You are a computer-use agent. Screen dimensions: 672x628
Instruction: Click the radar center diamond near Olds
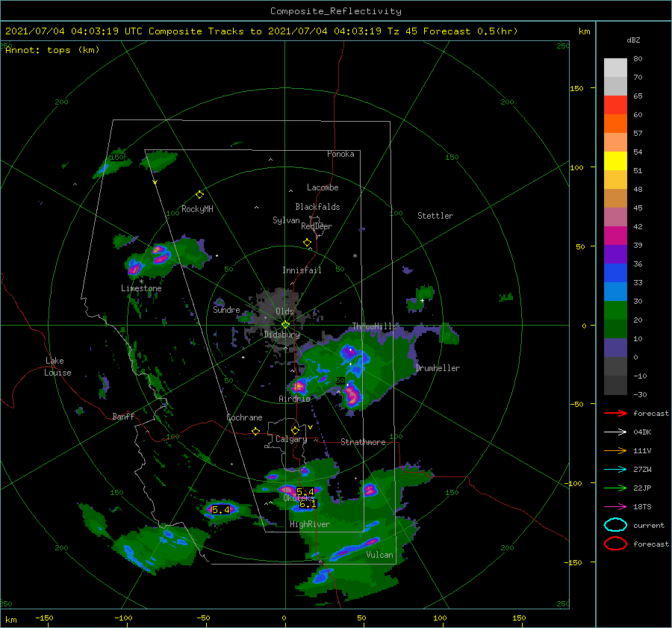click(x=285, y=325)
